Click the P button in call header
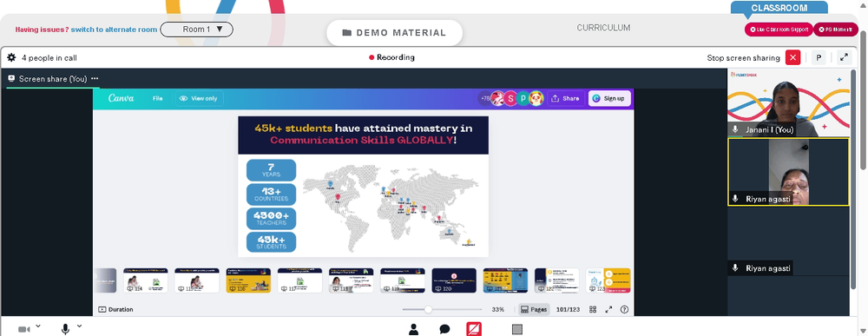 coord(819,57)
